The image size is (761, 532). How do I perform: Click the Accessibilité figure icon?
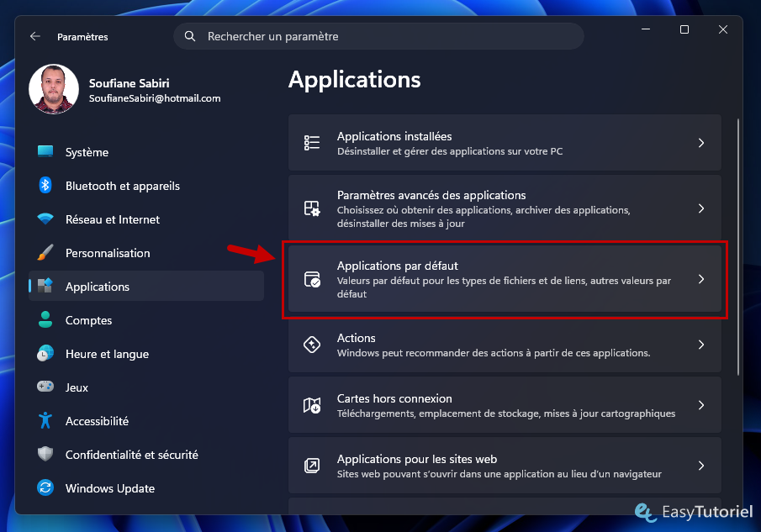pyautogui.click(x=45, y=420)
